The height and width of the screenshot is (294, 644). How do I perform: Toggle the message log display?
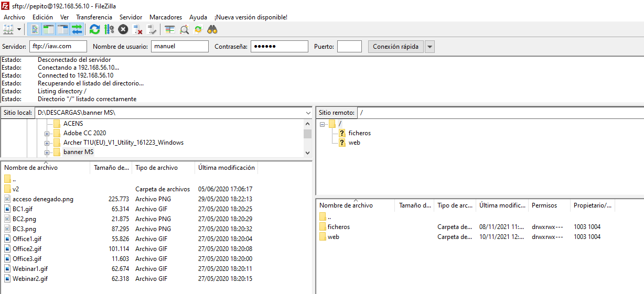(x=35, y=29)
